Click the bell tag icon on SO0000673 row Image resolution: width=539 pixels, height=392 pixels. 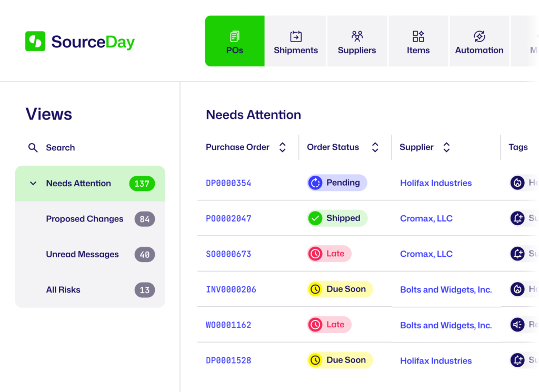[x=517, y=254]
